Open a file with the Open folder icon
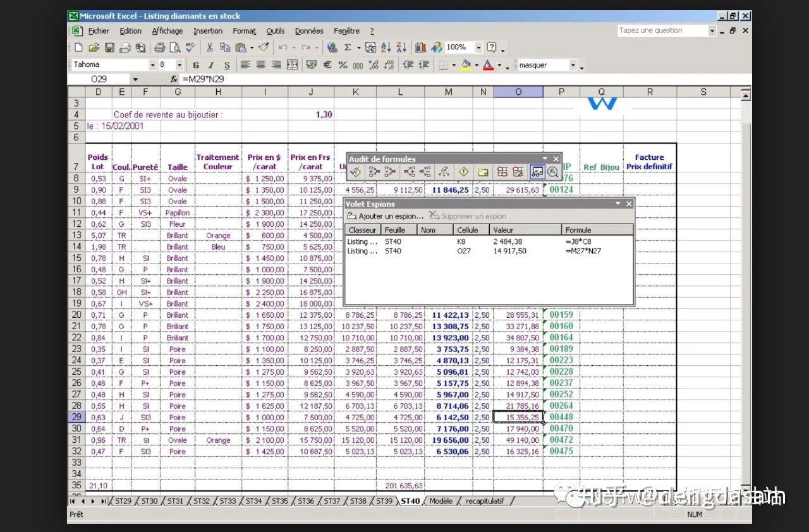Image resolution: width=809 pixels, height=532 pixels. pos(94,48)
